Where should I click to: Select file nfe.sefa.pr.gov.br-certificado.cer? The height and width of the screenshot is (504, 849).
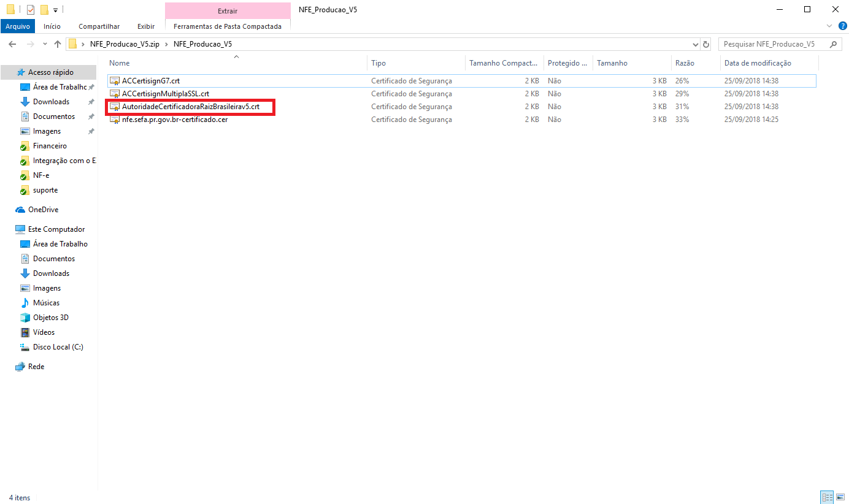pyautogui.click(x=461, y=120)
